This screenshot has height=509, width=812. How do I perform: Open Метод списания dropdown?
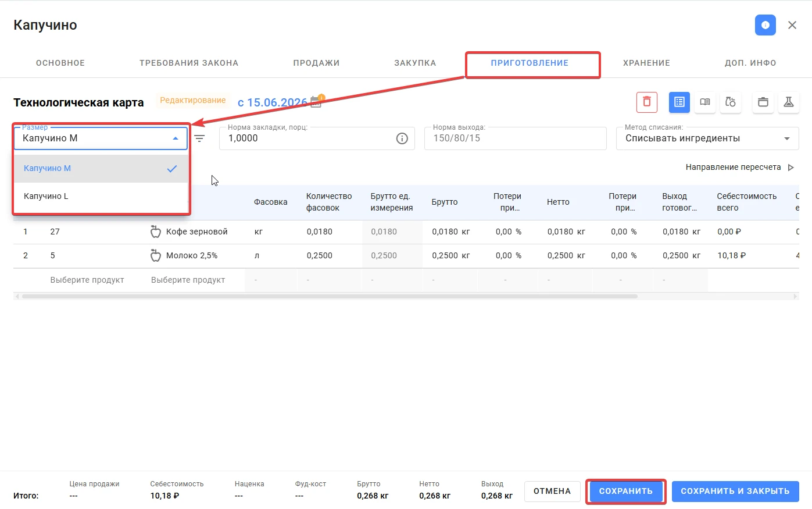(x=707, y=138)
